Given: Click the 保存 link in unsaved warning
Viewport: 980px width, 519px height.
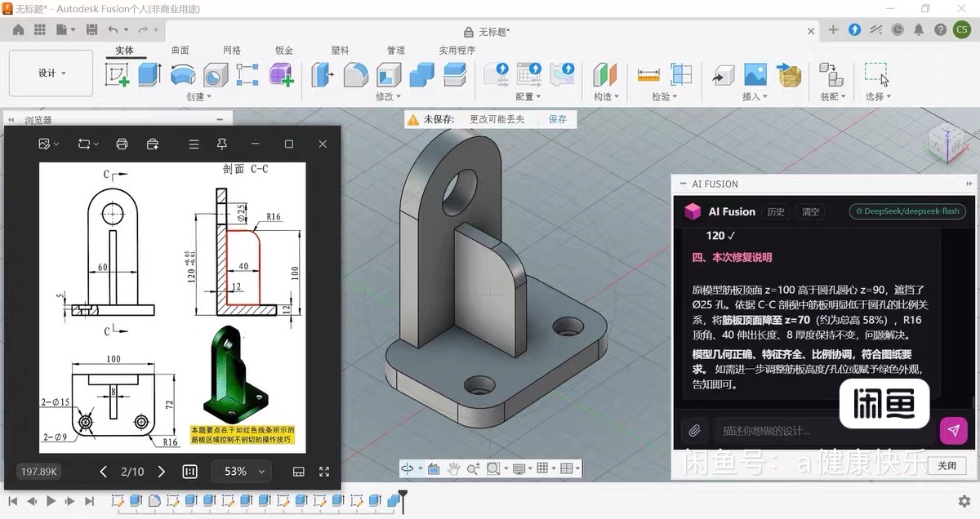Looking at the screenshot, I should [558, 119].
